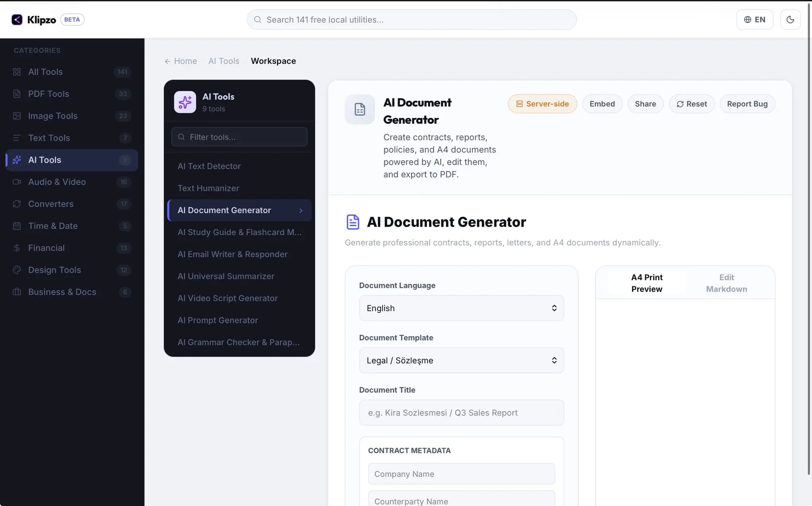Open the Business & Docs category label
This screenshot has height=506, width=812.
click(x=62, y=292)
